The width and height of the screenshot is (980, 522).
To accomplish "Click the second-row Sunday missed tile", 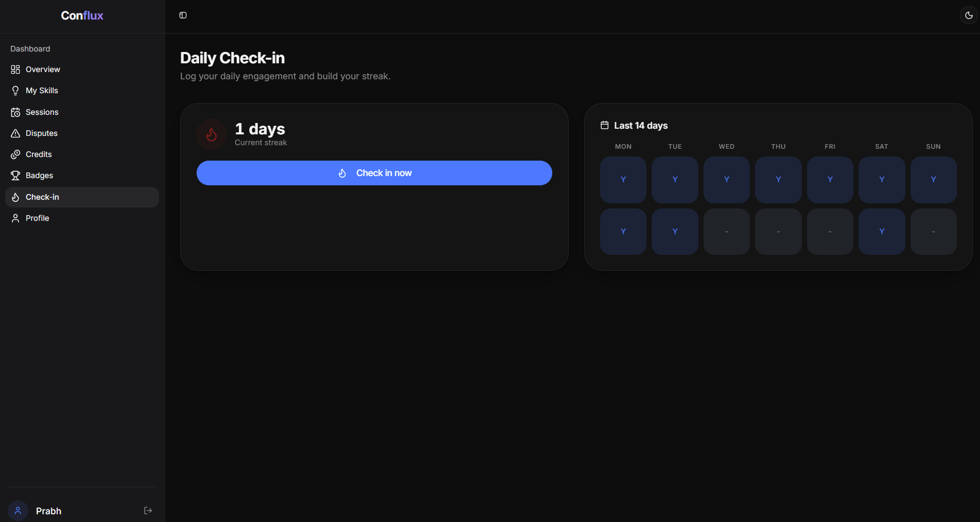I will pos(934,232).
